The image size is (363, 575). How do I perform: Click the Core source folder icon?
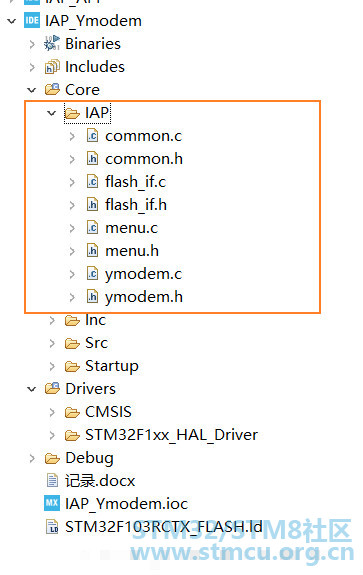click(52, 89)
